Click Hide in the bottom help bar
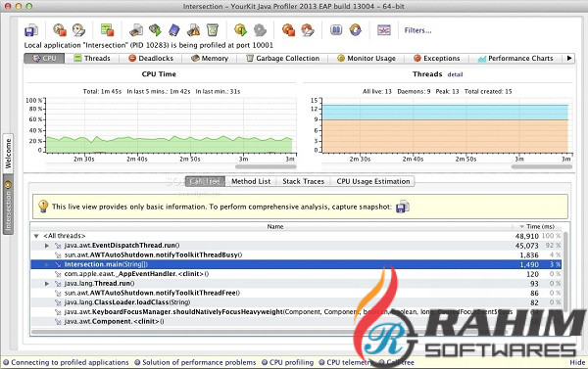 pyautogui.click(x=577, y=362)
